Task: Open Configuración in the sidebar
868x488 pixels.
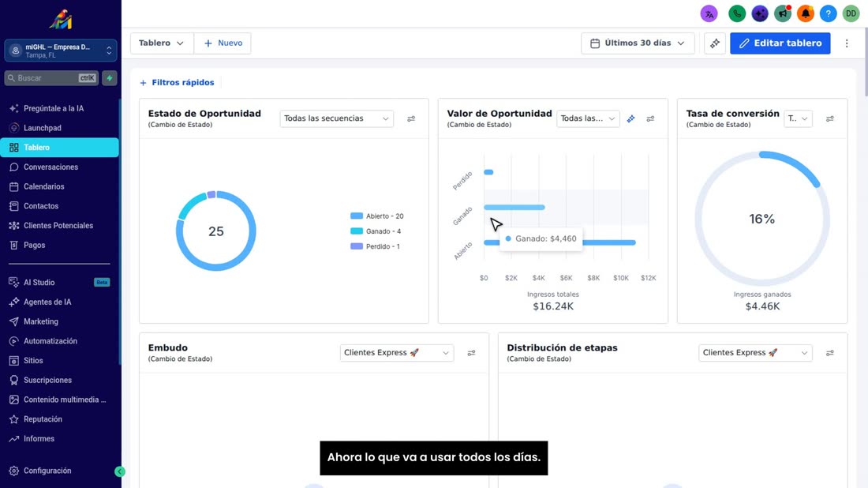Action: [60, 471]
